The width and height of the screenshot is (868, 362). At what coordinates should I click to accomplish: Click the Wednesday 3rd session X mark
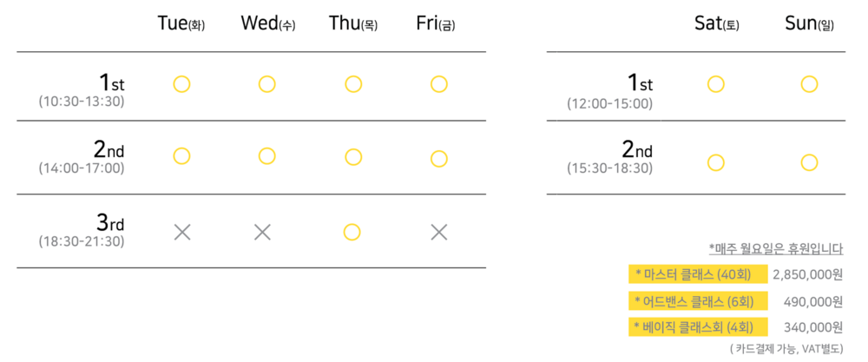(262, 232)
